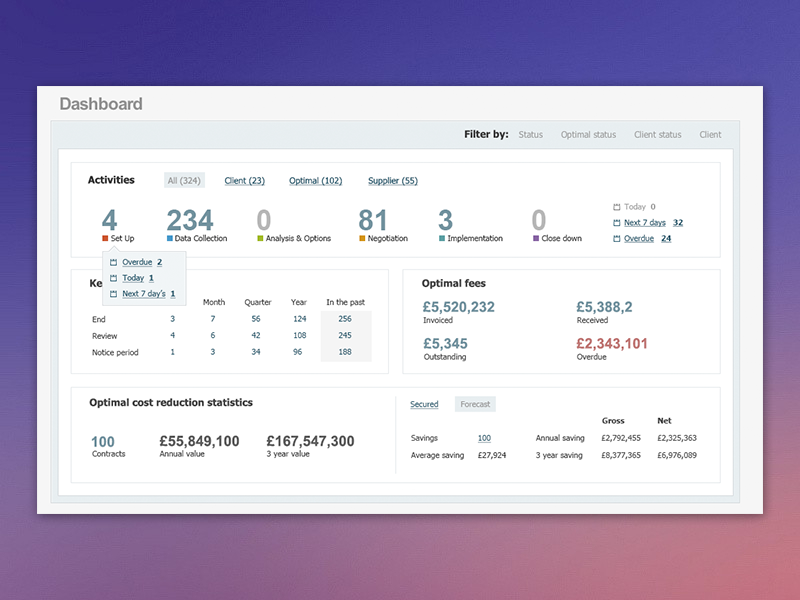Toggle the Status filter option
Screen dimensions: 800x600
tap(530, 135)
